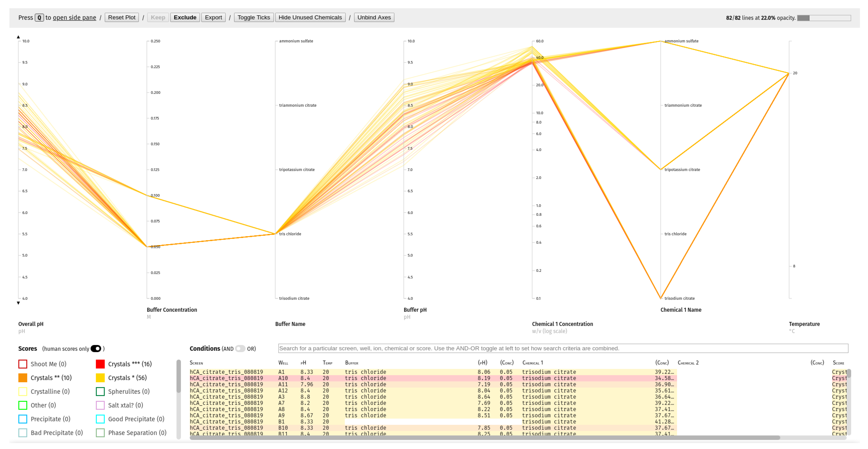
Task: Click the Chemical 1 column header
Action: pyautogui.click(x=532, y=363)
